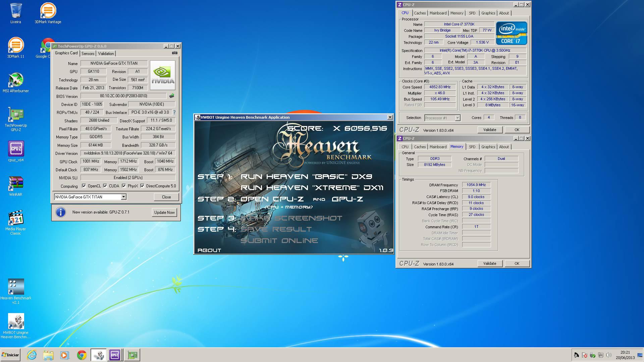Click OK in top CPU-Z window
Image resolution: width=644 pixels, height=362 pixels.
517,130
